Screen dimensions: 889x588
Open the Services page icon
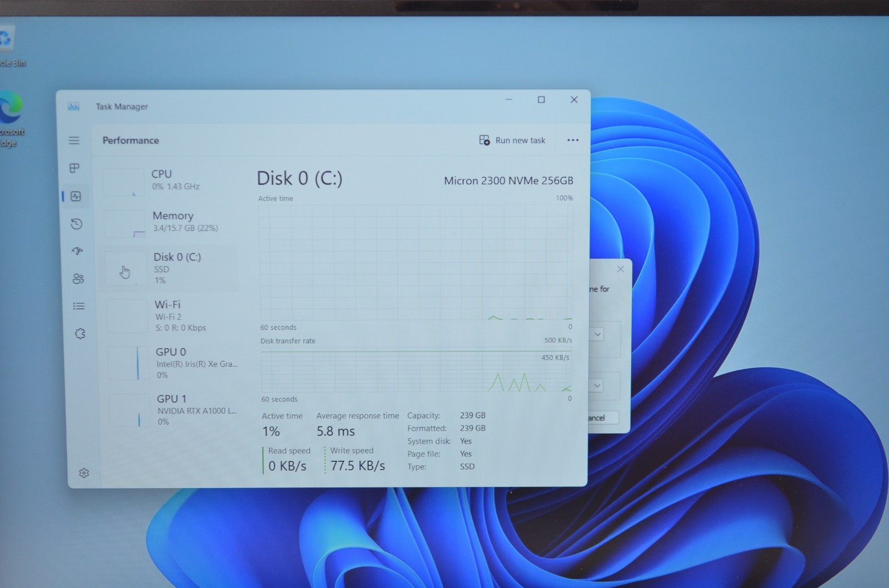[80, 334]
